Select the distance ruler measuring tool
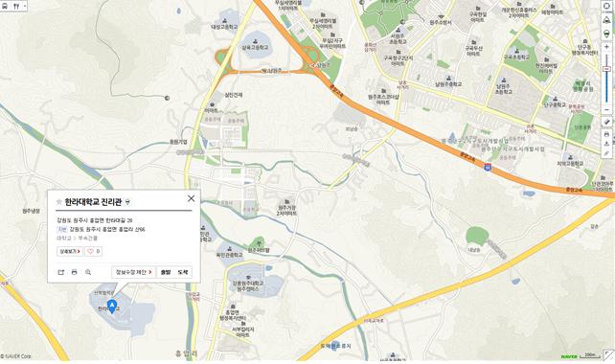The width and height of the screenshot is (615, 364). click(x=606, y=122)
